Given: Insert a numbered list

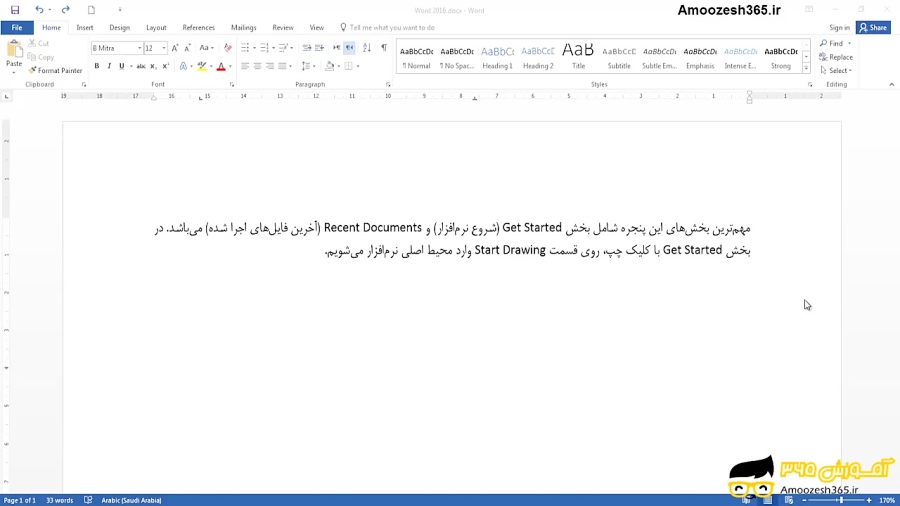Looking at the screenshot, I should 264,48.
